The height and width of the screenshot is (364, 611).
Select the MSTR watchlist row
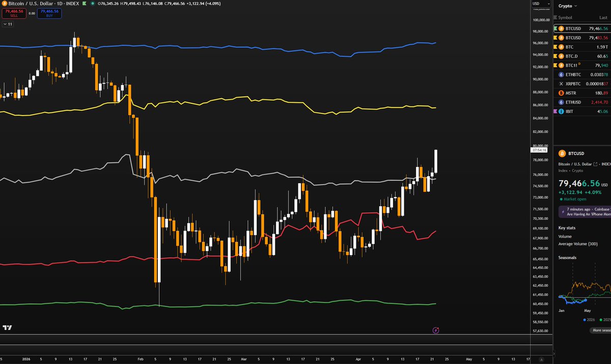[582, 93]
